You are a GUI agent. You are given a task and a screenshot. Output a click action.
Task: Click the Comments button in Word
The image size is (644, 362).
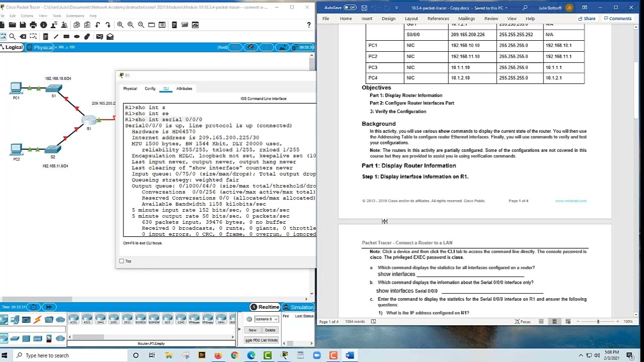[x=618, y=19]
